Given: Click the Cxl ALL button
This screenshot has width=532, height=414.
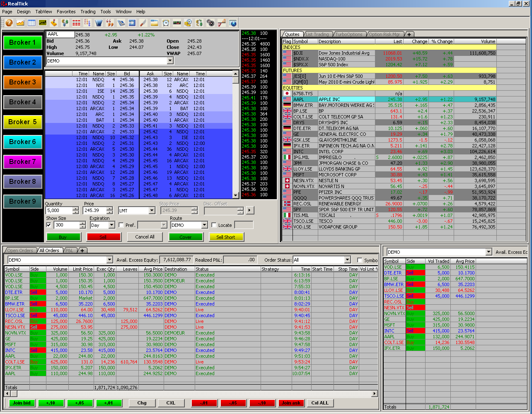Looking at the screenshot, I should coord(320,403).
